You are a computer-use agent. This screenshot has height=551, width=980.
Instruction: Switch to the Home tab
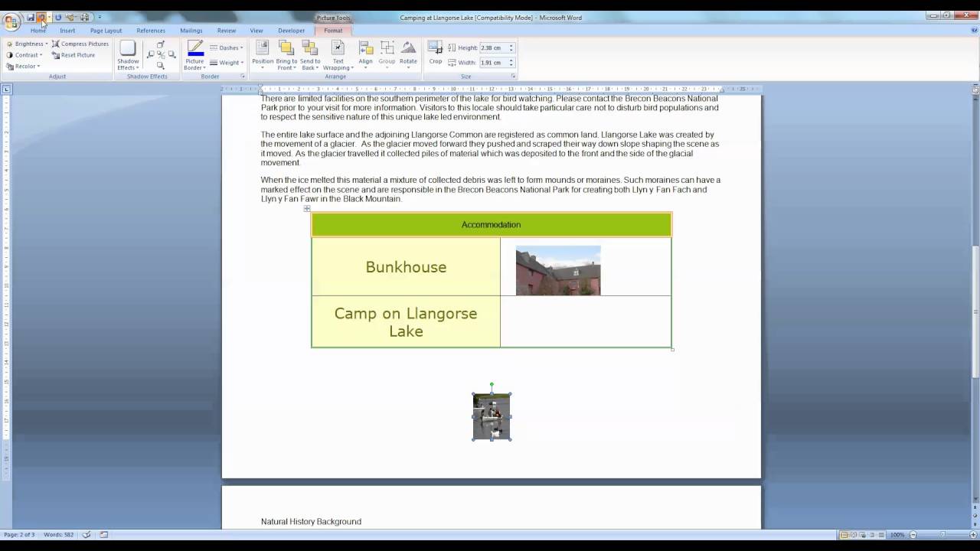click(x=38, y=31)
